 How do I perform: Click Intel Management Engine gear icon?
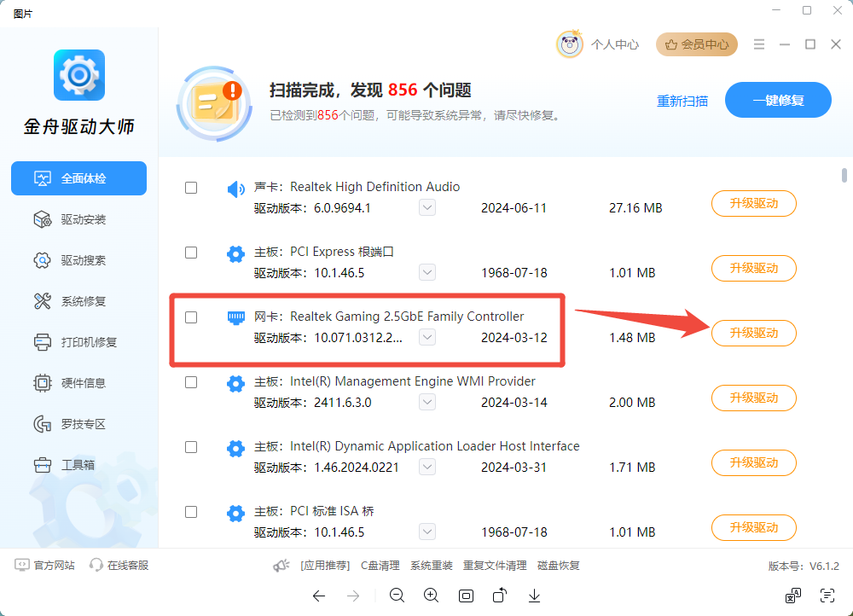tap(235, 384)
